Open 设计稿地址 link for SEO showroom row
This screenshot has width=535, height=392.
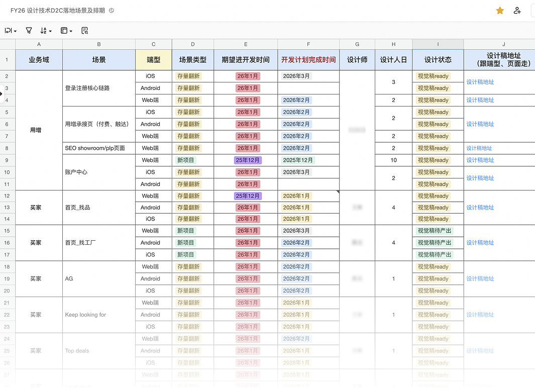tap(479, 148)
